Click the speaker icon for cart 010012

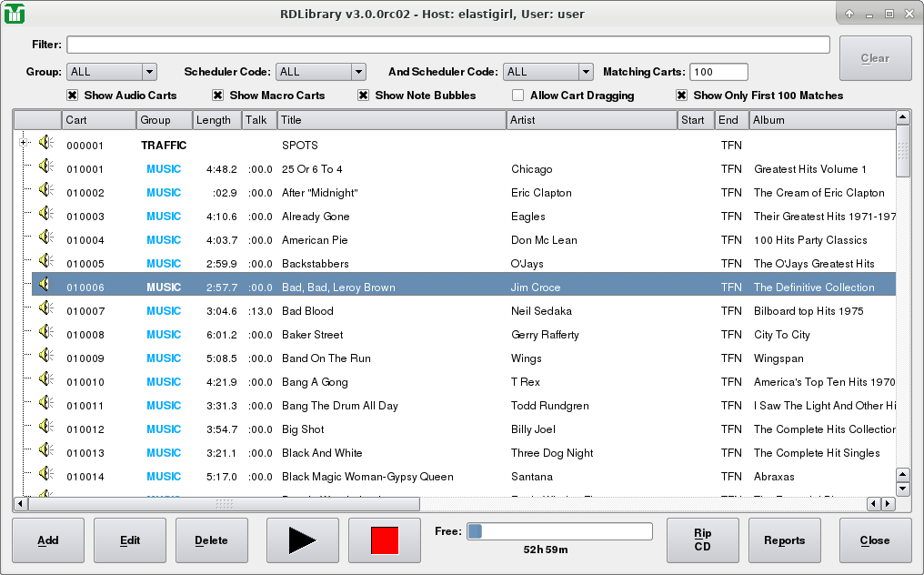pyautogui.click(x=46, y=429)
